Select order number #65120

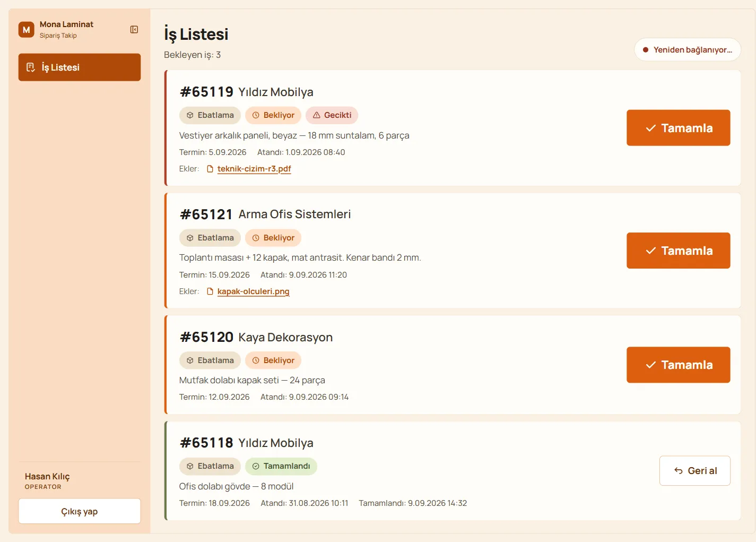click(206, 338)
